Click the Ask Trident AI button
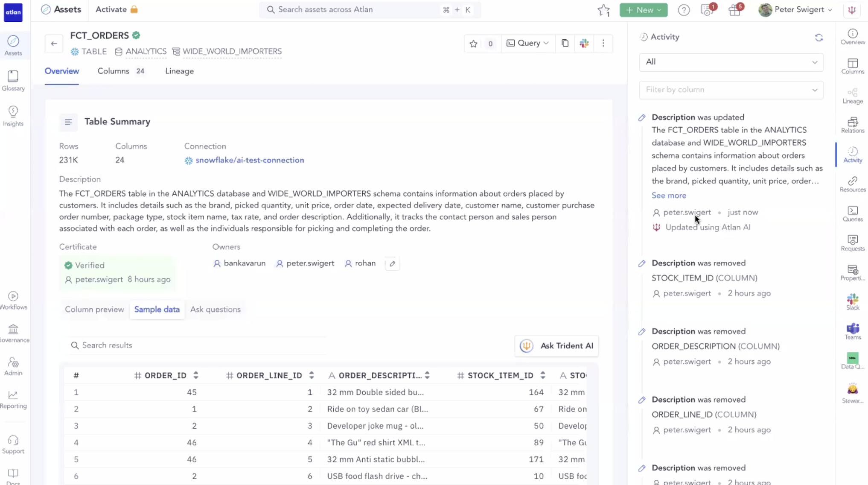Image resolution: width=868 pixels, height=485 pixels. click(x=556, y=346)
